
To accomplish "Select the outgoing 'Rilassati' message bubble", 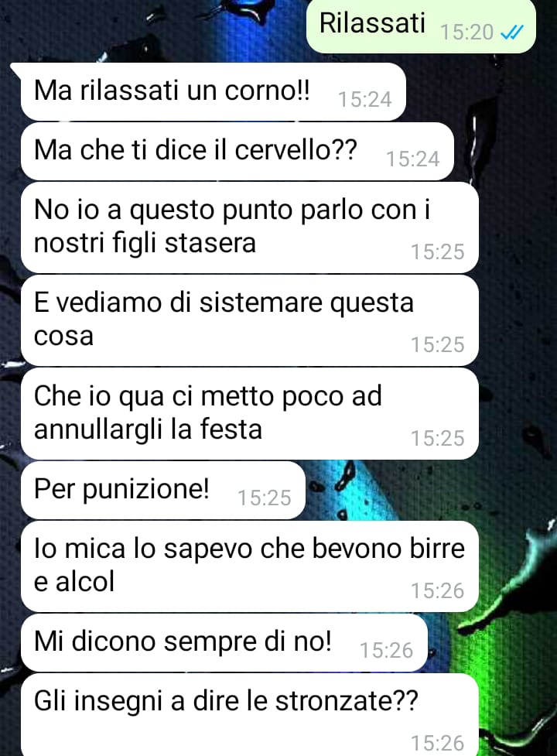I will (x=421, y=26).
